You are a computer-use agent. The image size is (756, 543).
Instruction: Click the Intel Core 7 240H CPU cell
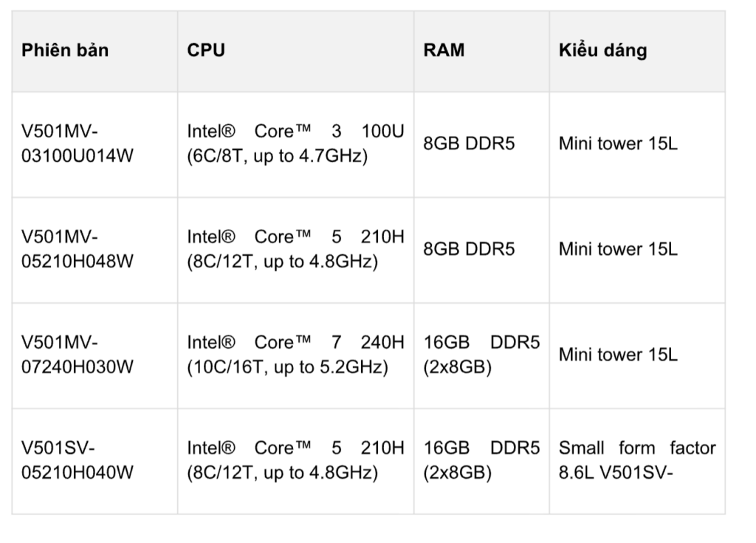pyautogui.click(x=295, y=355)
